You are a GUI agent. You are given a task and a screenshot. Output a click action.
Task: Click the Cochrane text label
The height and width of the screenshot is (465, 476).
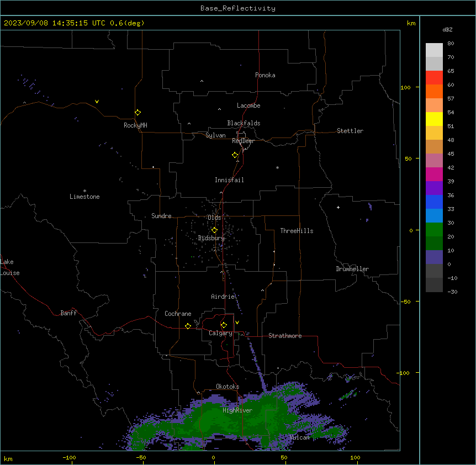178,314
